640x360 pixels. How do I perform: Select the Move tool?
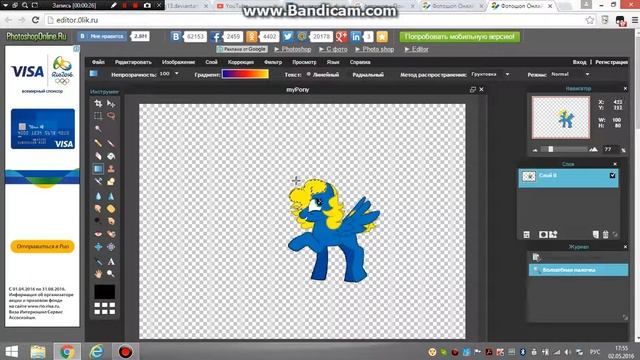pyautogui.click(x=111, y=103)
